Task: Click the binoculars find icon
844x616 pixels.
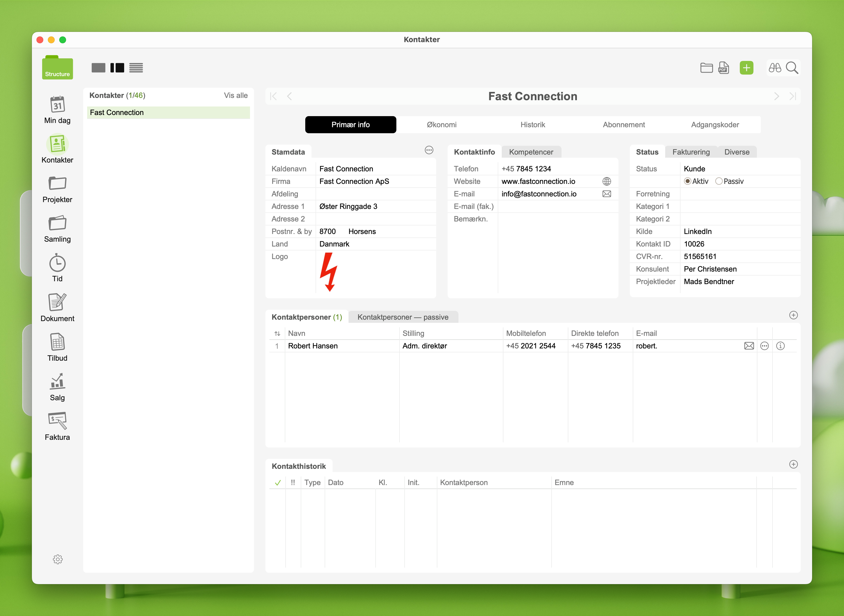Action: click(x=775, y=68)
